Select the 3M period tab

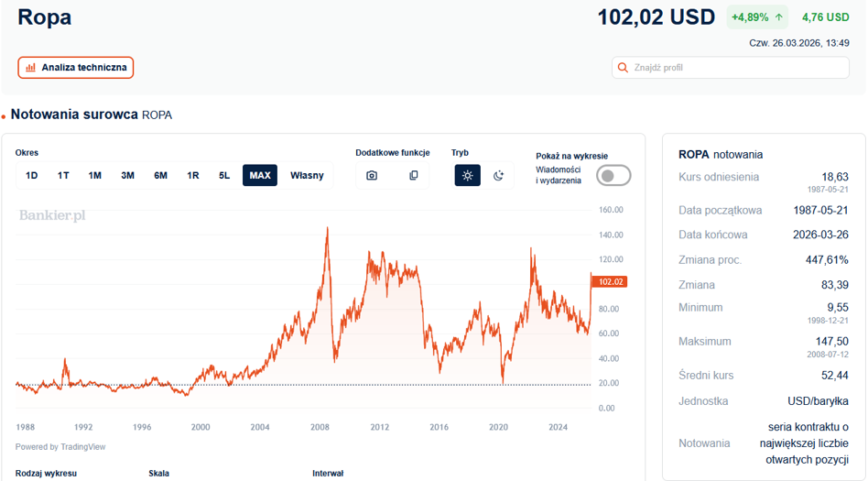tap(127, 176)
